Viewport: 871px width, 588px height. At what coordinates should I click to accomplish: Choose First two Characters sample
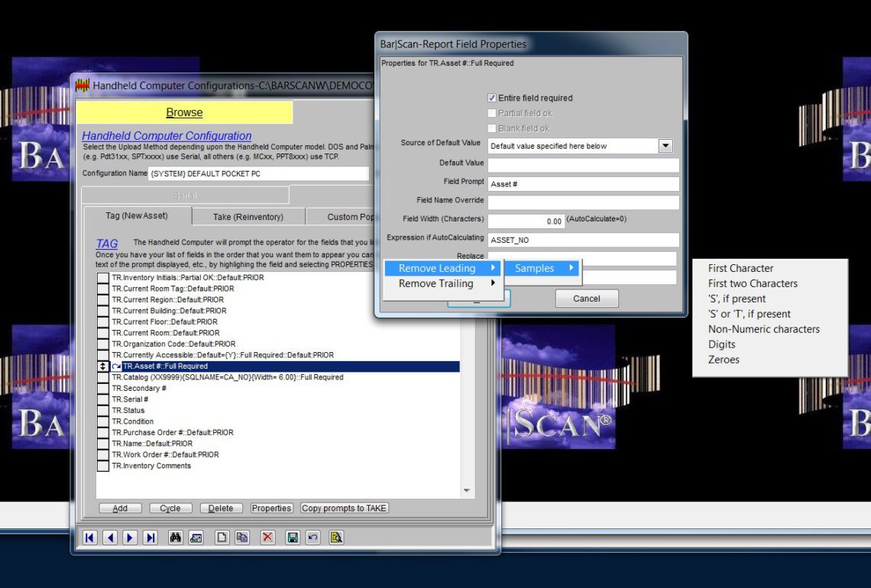point(753,283)
